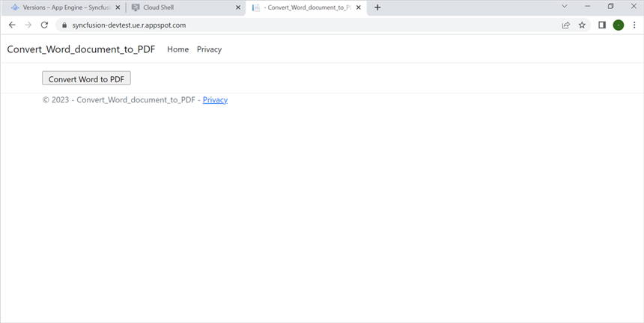Minimize the browser window
Viewport: 644px width, 323px height.
pos(587,6)
